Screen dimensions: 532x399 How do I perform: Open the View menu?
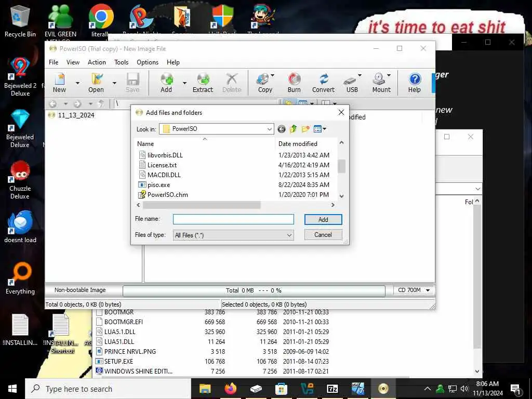pyautogui.click(x=73, y=62)
